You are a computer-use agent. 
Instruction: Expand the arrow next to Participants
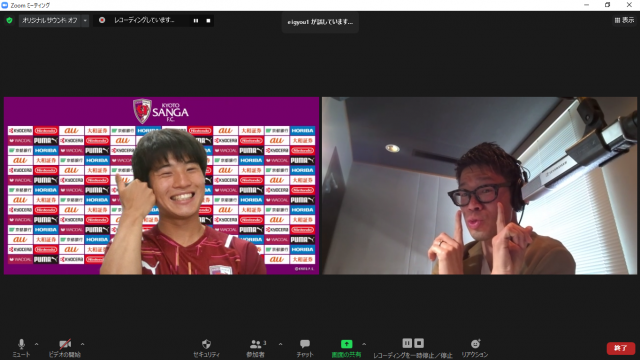(280, 344)
